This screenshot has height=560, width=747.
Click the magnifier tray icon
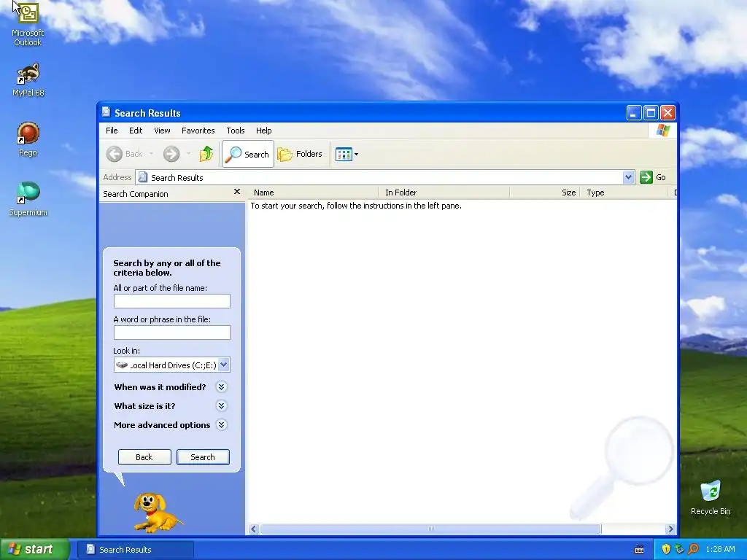coord(693,549)
